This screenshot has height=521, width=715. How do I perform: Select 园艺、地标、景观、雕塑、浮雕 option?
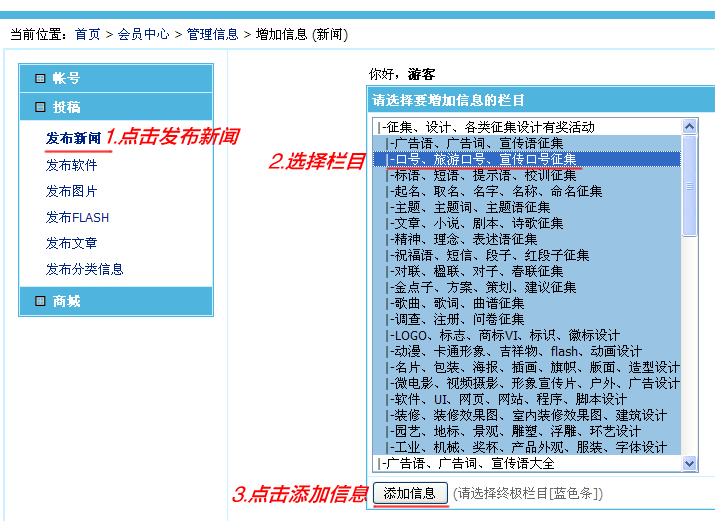pyautogui.click(x=527, y=431)
